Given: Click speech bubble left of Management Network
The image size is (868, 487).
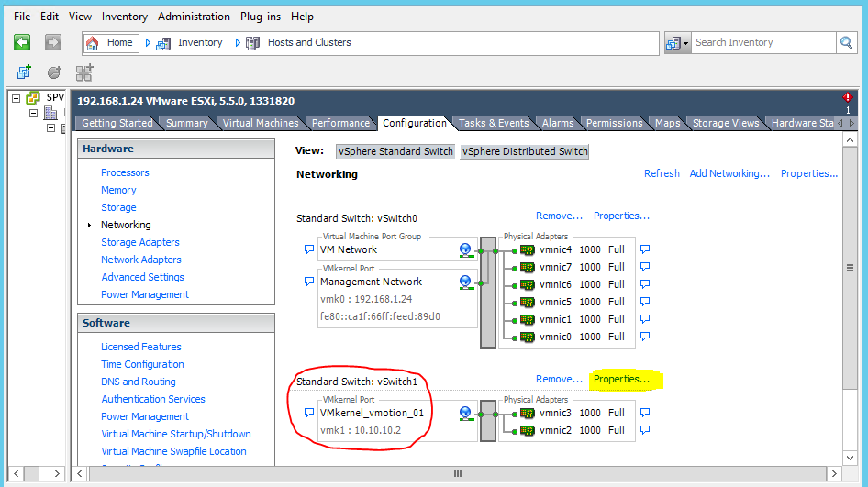Looking at the screenshot, I should 309,282.
